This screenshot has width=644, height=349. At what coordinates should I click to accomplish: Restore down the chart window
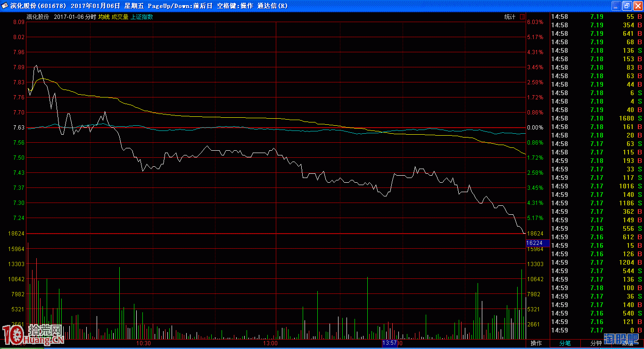627,6
